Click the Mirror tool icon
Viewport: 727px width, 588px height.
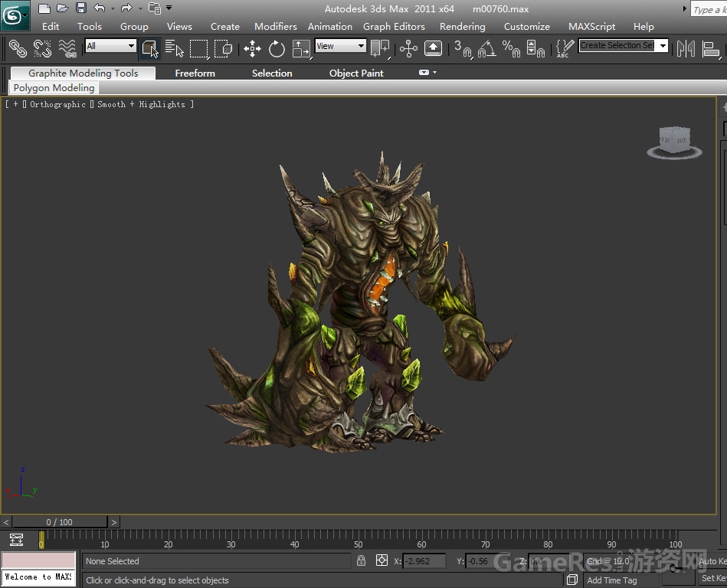[x=686, y=49]
